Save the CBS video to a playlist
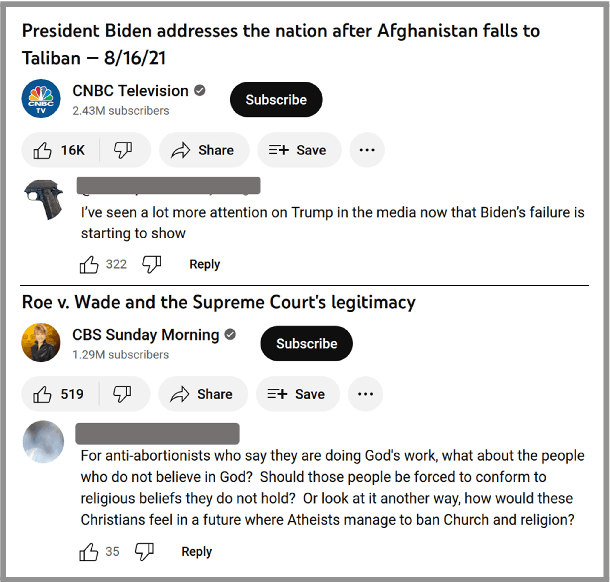 (x=297, y=394)
